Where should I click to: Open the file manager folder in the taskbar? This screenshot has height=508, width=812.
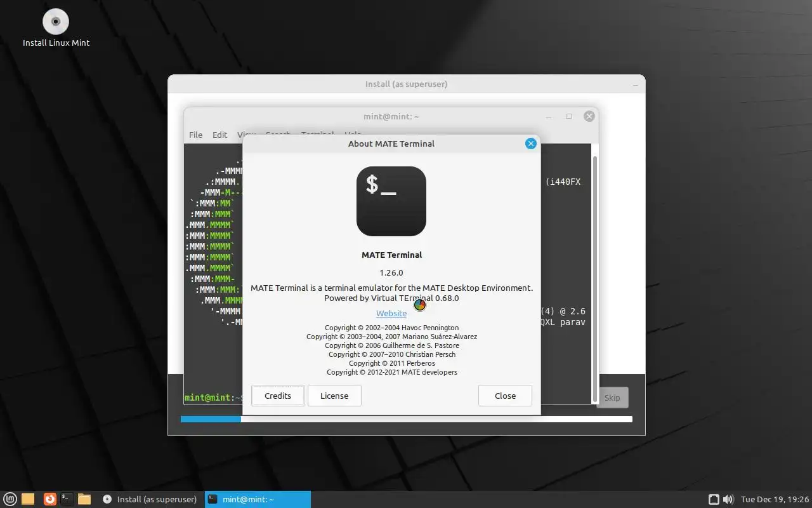[x=28, y=499]
